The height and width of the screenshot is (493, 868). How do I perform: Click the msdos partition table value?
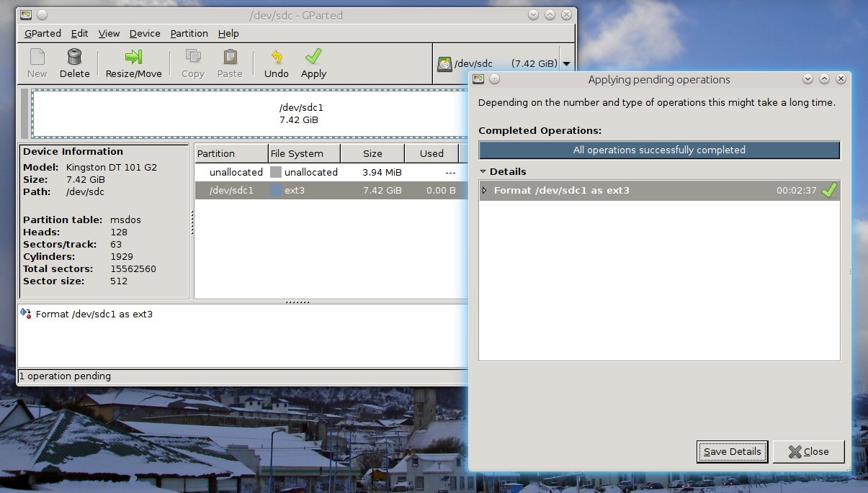[126, 220]
